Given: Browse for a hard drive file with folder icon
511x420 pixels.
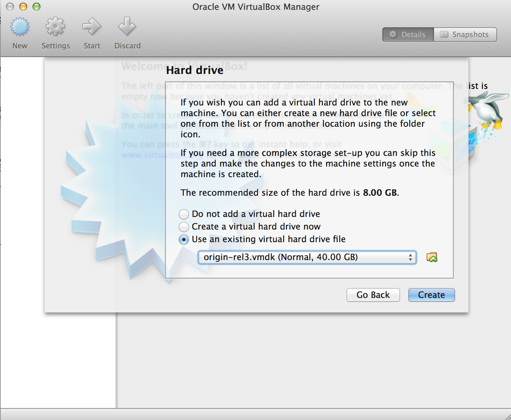Looking at the screenshot, I should coord(432,257).
